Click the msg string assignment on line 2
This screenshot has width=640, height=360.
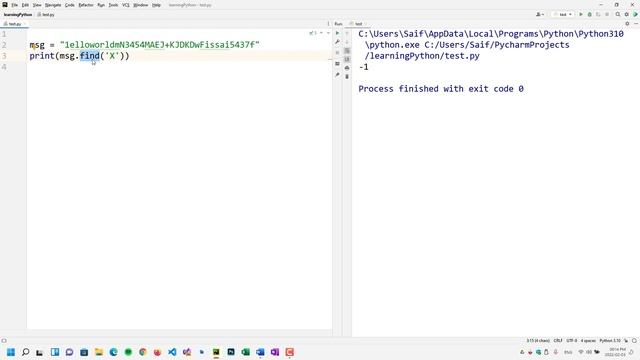144,44
